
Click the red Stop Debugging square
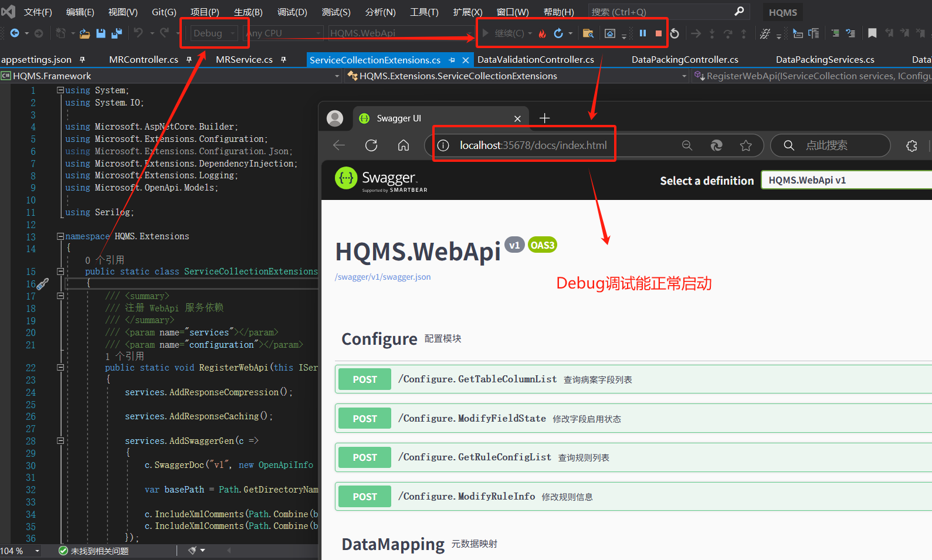659,33
